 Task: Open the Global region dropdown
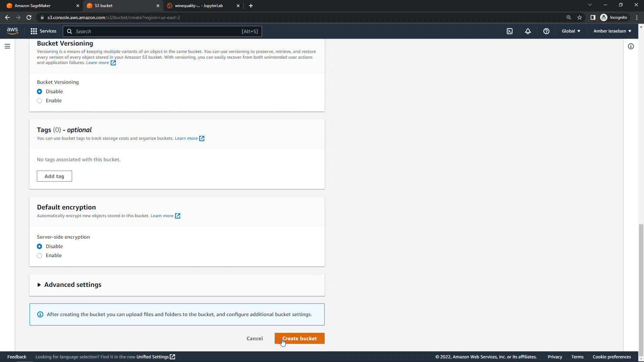[571, 31]
